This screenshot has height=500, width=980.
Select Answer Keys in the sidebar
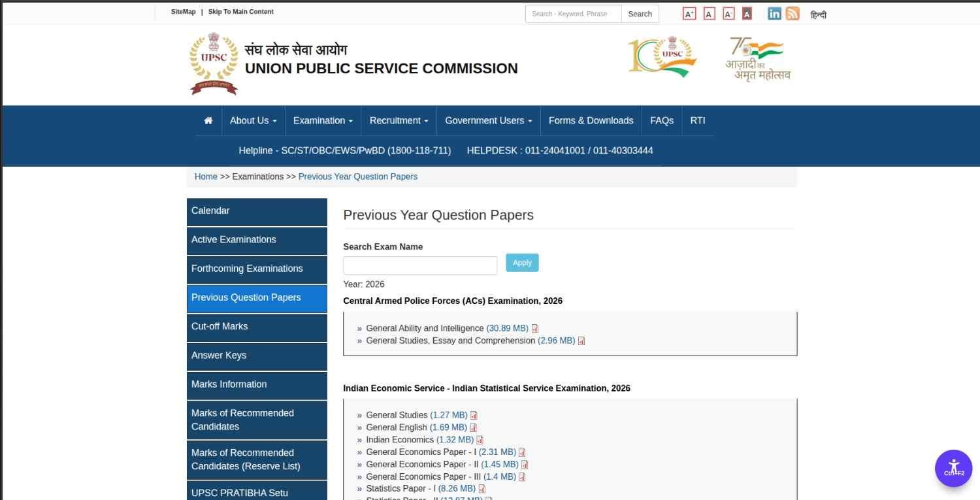coord(257,356)
